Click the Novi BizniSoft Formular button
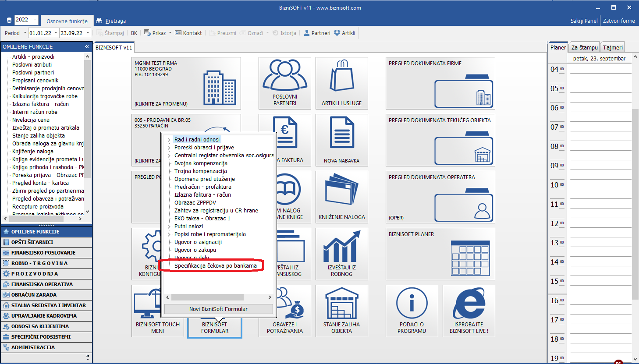 (x=218, y=309)
